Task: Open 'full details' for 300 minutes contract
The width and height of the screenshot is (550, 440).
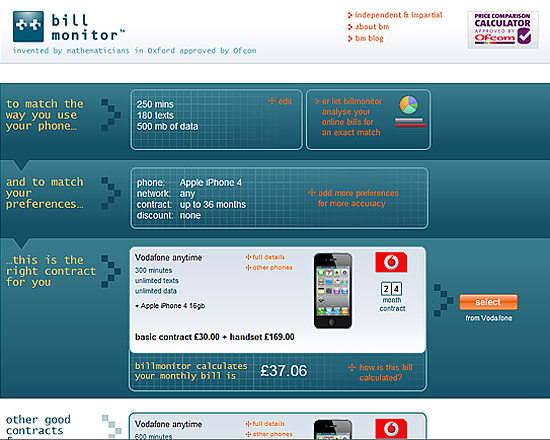Action: coord(265,257)
